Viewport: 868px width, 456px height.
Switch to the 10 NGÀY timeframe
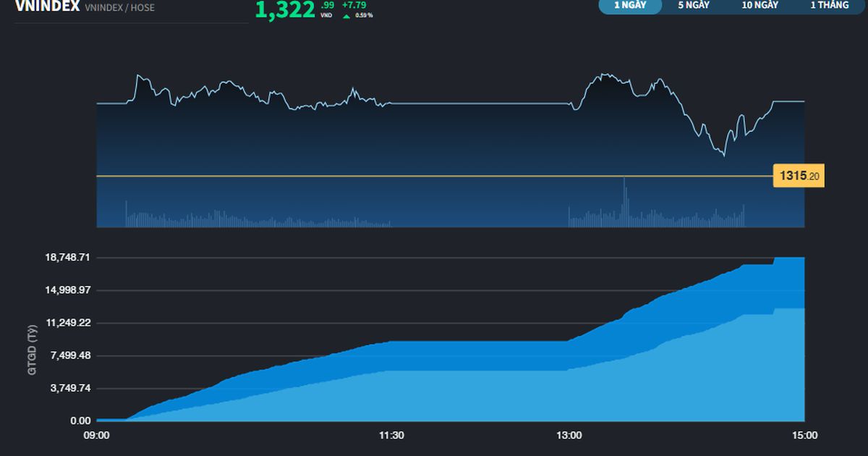click(759, 5)
